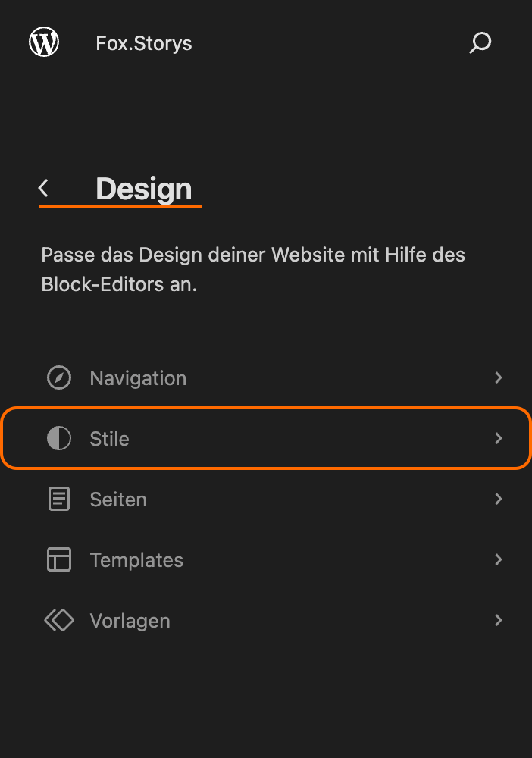The width and height of the screenshot is (532, 758).
Task: Select the Stile menu item
Action: (x=110, y=439)
